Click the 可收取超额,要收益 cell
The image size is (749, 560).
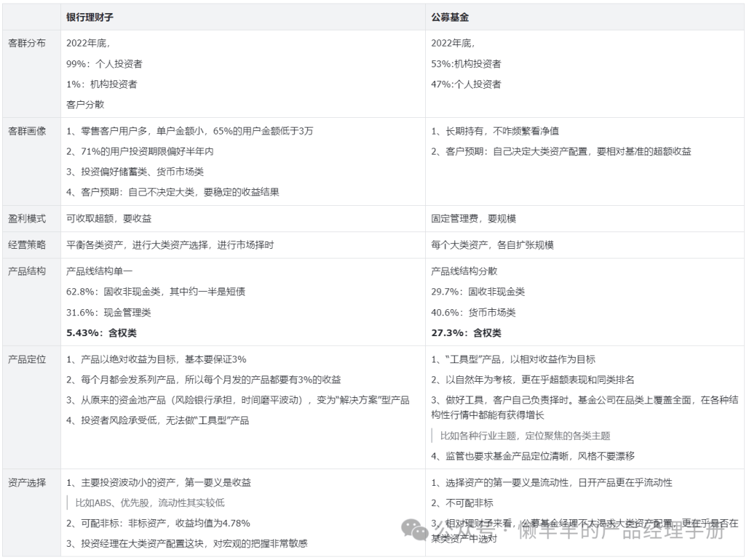click(x=109, y=218)
